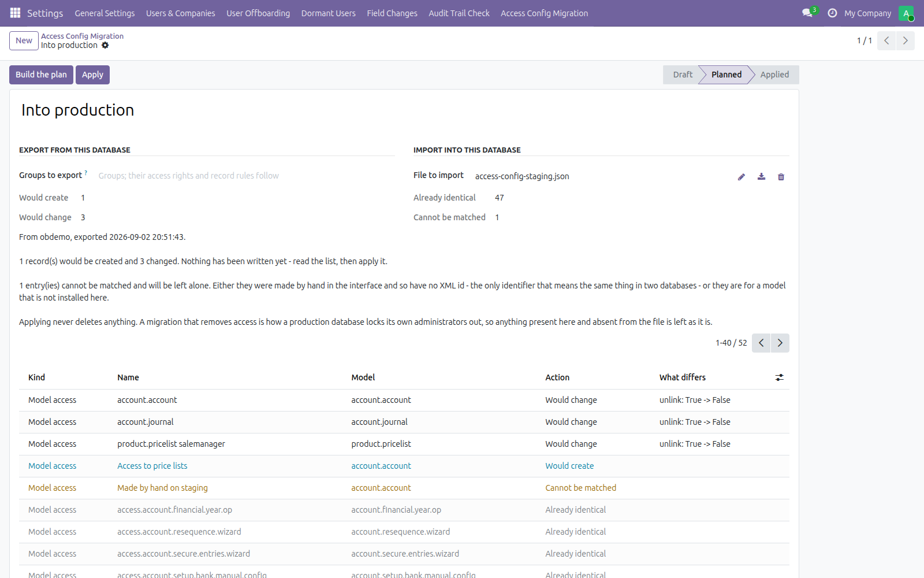Image resolution: width=924 pixels, height=578 pixels.
Task: Show the previous page of list rows
Action: [761, 343]
